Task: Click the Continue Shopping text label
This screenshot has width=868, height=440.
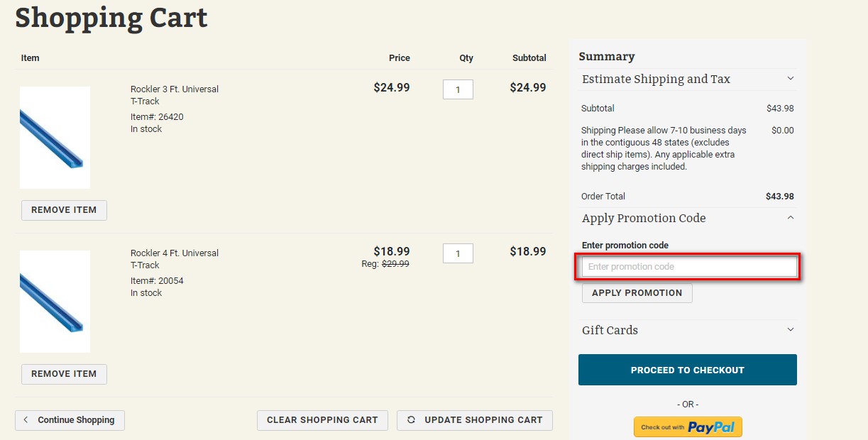Action: [76, 420]
